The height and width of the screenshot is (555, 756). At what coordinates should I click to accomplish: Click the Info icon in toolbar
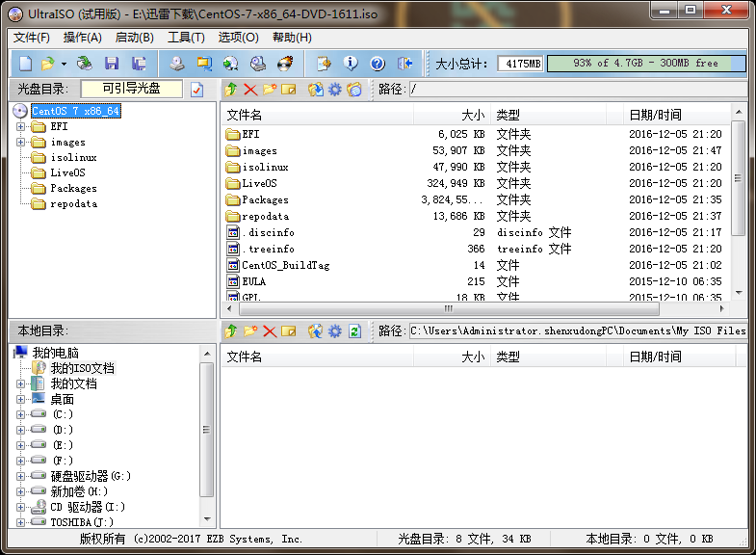pos(351,64)
